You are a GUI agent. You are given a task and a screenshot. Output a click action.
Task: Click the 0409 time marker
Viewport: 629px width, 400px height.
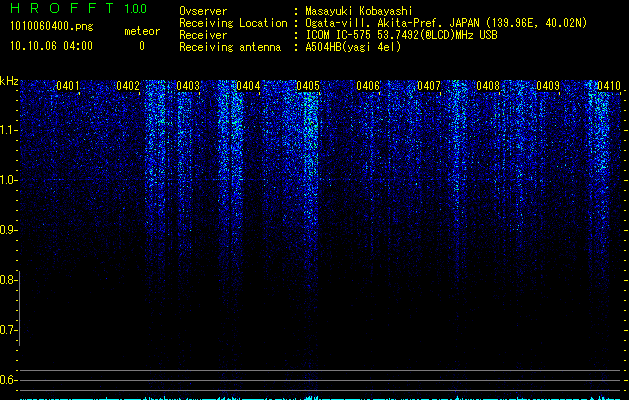click(x=548, y=86)
